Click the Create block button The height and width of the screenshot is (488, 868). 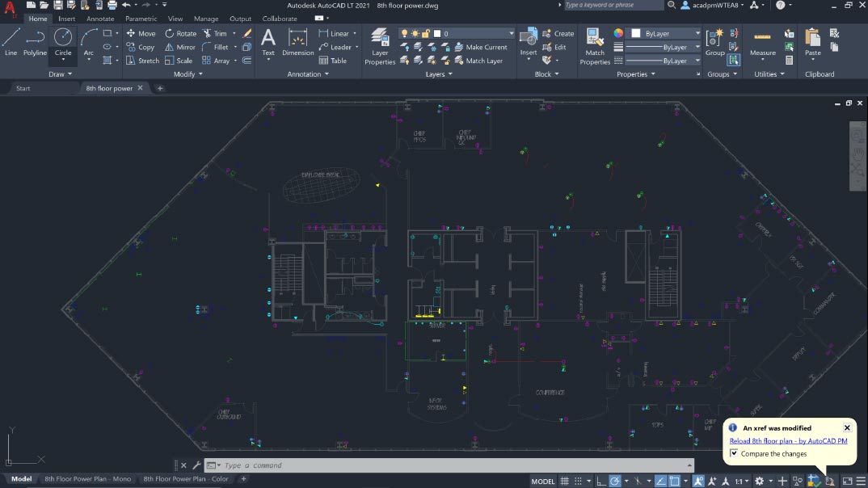click(x=558, y=33)
